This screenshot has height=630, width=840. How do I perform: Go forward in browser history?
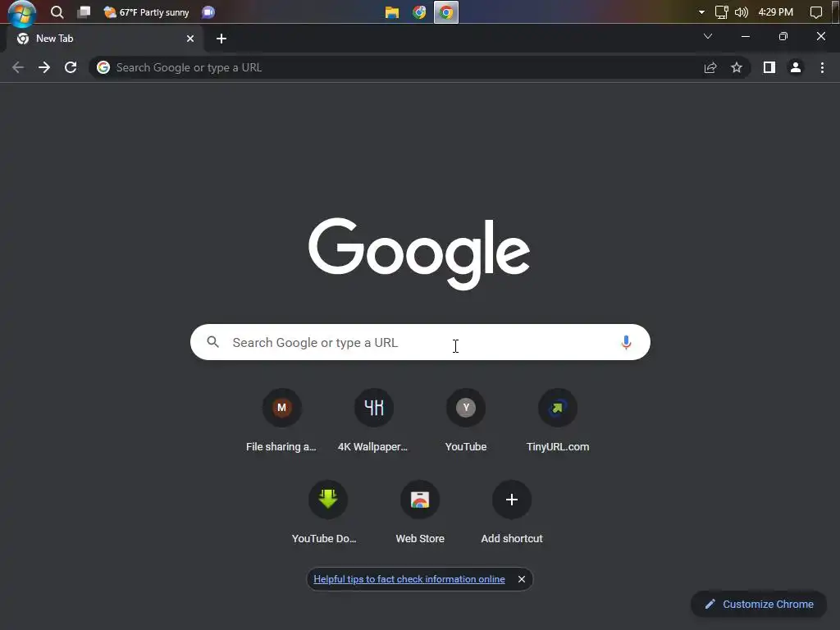pyautogui.click(x=44, y=67)
